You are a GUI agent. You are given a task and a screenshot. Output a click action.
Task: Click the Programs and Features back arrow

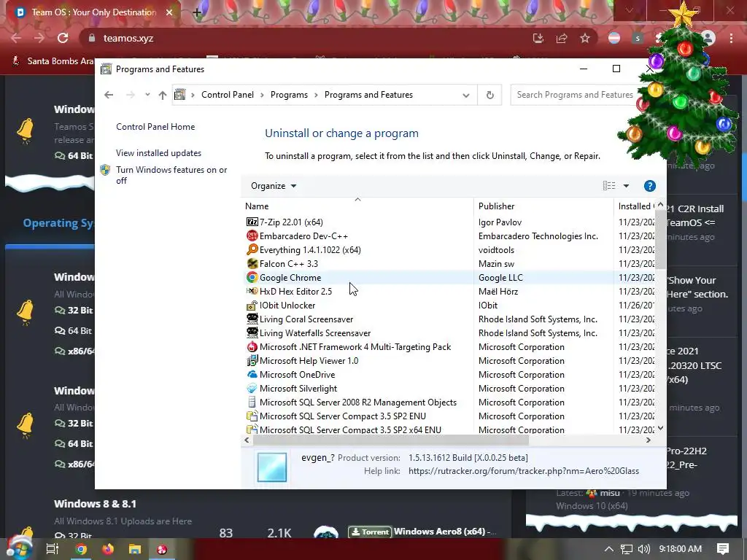[109, 95]
